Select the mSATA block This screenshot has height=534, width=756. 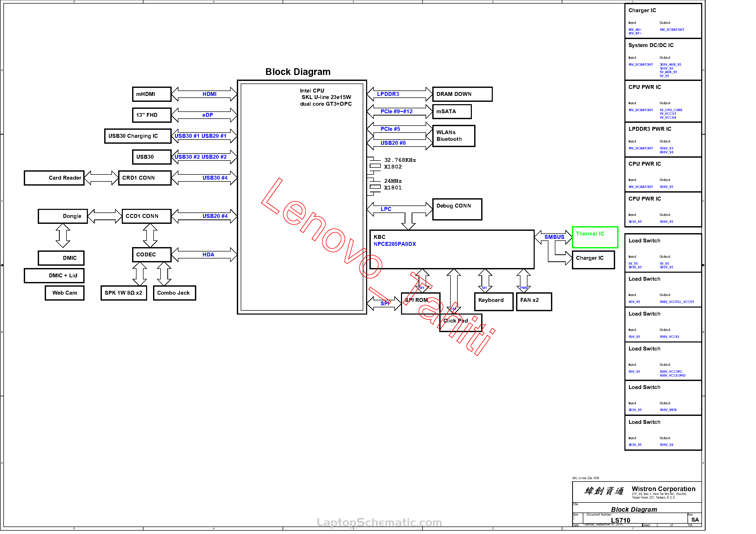(452, 112)
